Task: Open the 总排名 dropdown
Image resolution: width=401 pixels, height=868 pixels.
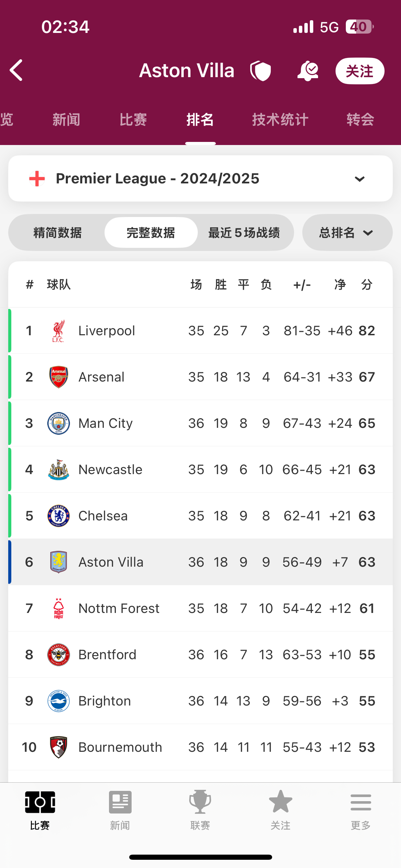Action: point(347,233)
